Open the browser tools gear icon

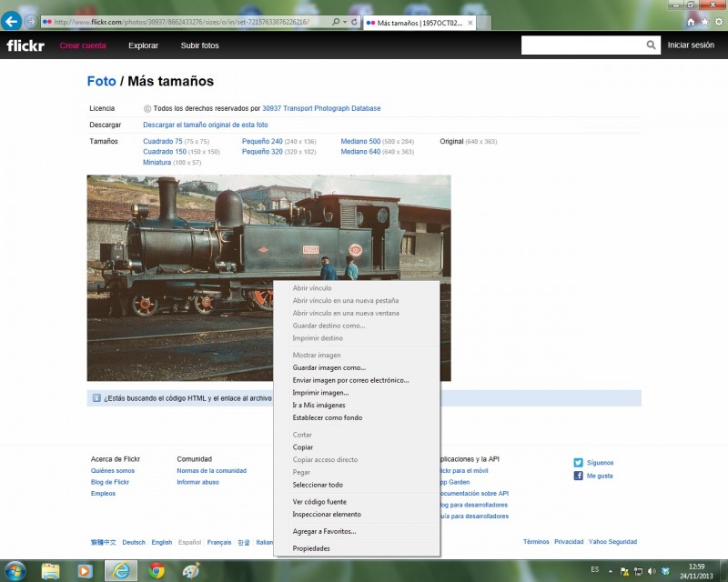pos(719,22)
